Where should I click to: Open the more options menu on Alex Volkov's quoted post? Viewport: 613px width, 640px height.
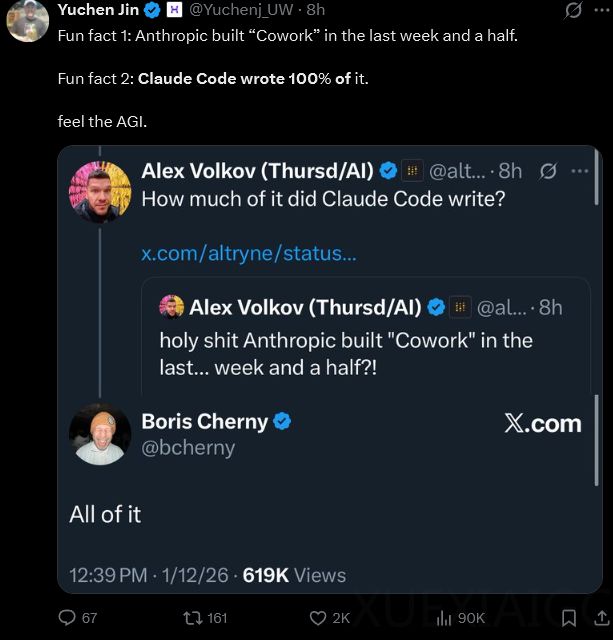tap(580, 171)
